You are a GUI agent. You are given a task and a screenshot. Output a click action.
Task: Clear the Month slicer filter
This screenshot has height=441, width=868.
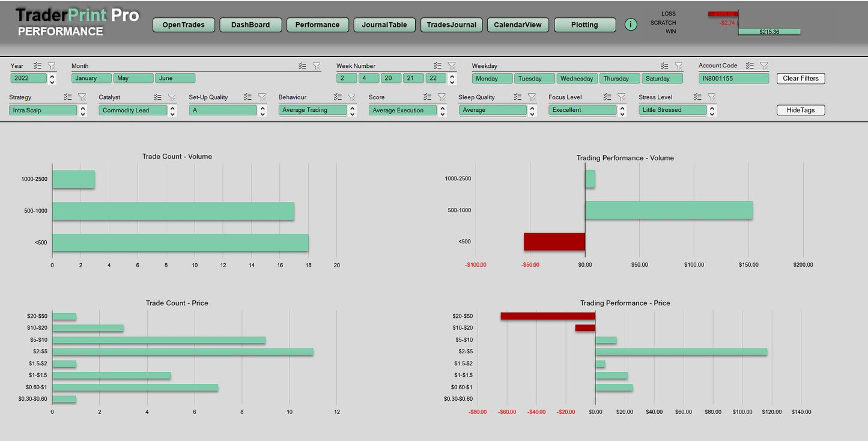[316, 66]
